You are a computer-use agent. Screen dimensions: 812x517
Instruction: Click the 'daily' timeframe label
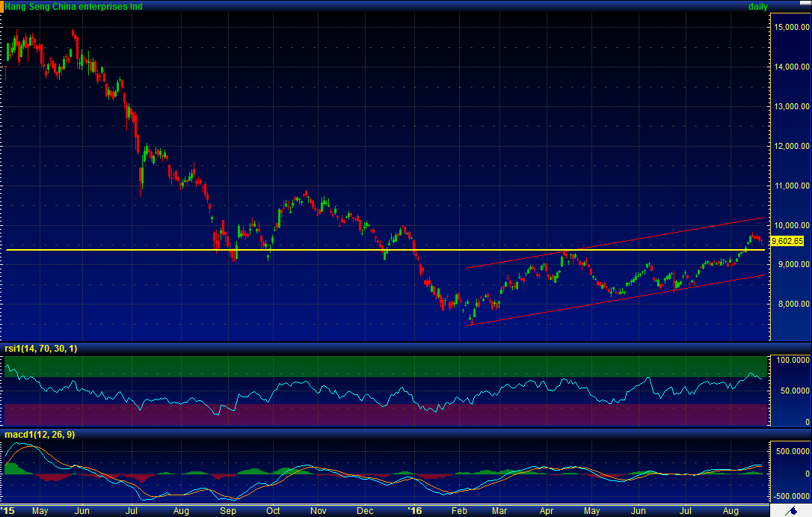(x=758, y=7)
